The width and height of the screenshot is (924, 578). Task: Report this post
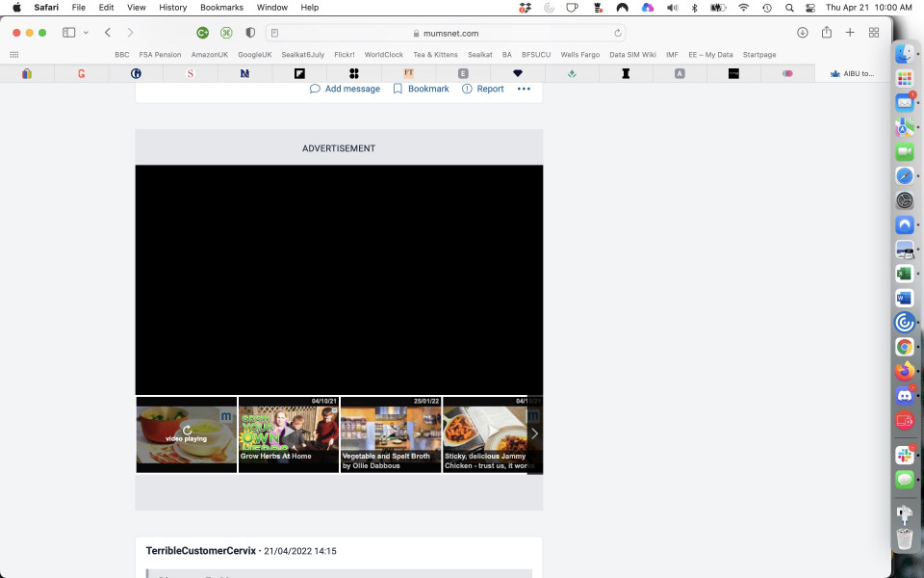482,89
